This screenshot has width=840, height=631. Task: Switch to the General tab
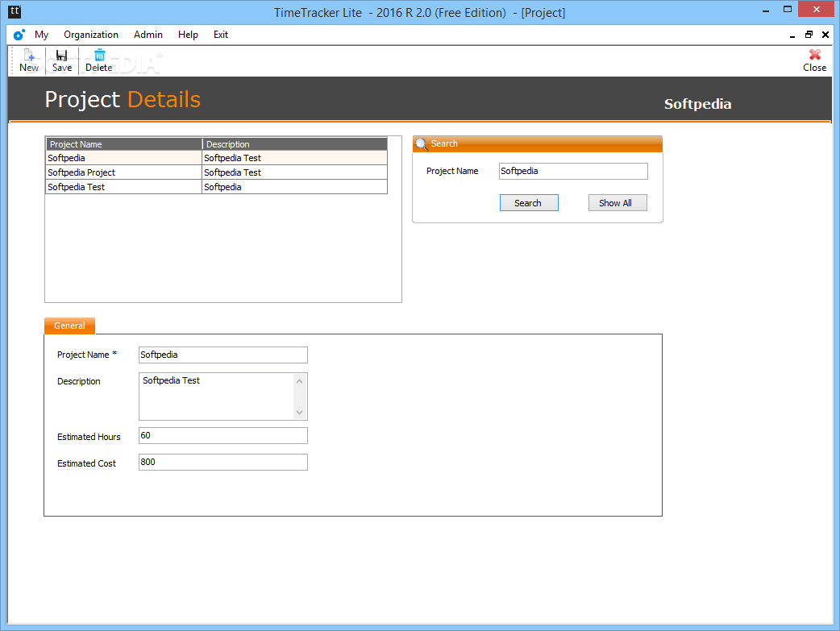69,326
